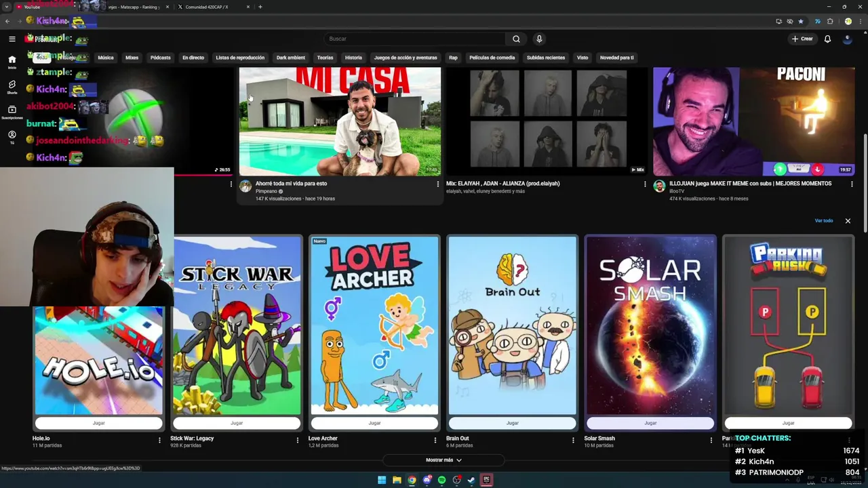Open a new browser tab

click(x=260, y=7)
